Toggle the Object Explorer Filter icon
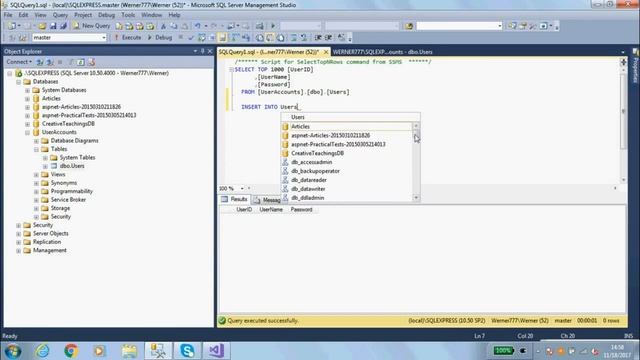Image resolution: width=640 pixels, height=360 pixels. (x=71, y=62)
